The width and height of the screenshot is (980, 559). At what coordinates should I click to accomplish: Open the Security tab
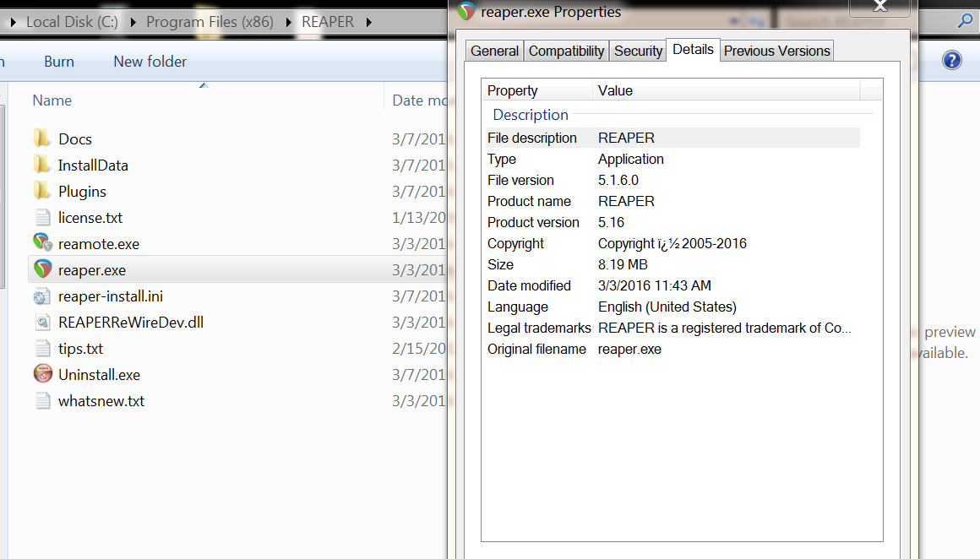(638, 51)
